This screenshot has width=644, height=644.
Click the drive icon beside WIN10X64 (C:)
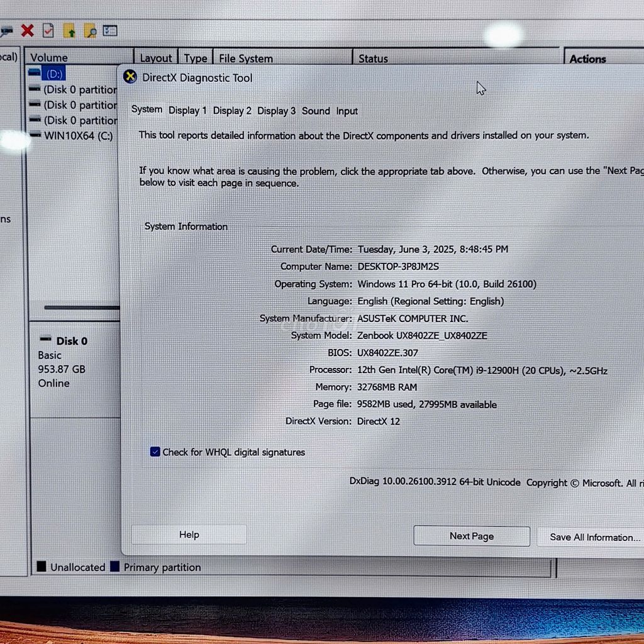[x=35, y=135]
